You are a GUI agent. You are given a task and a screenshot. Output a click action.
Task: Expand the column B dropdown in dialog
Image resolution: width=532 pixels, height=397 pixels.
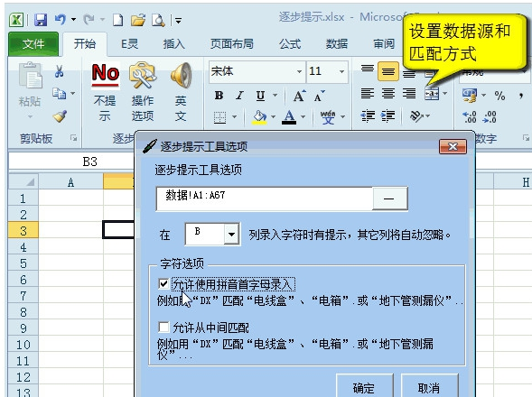[x=232, y=234]
